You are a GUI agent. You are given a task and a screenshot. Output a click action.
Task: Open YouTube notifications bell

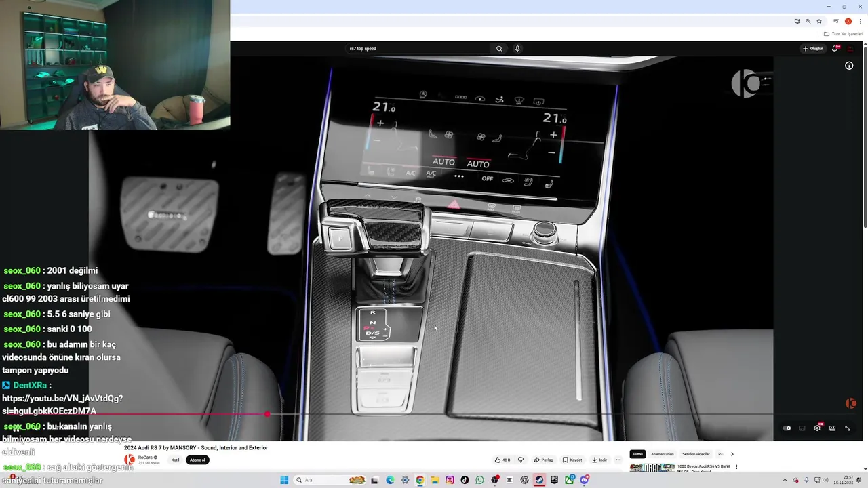coord(835,49)
